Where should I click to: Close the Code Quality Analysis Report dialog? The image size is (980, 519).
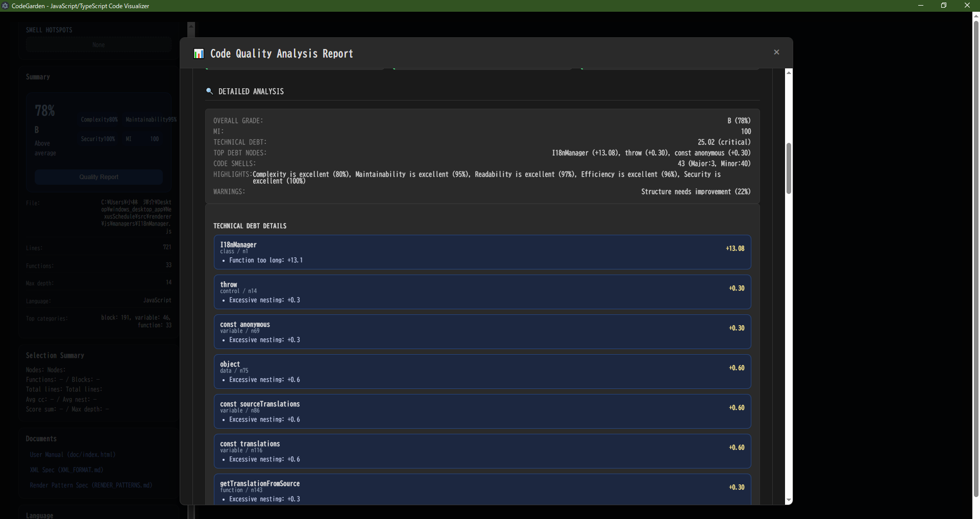click(776, 52)
